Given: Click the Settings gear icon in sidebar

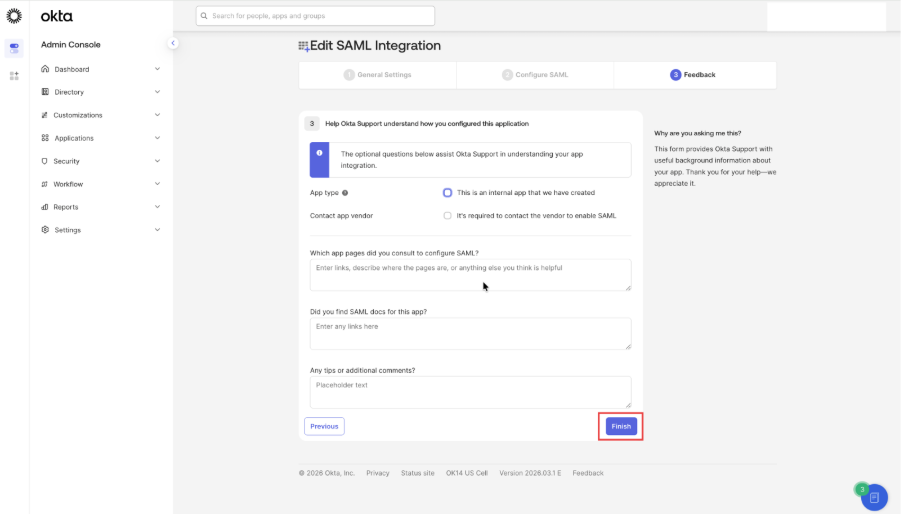Looking at the screenshot, I should coord(45,230).
